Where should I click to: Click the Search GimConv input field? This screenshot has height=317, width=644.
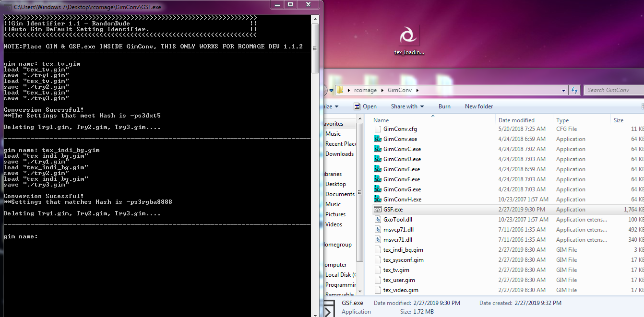pos(613,90)
